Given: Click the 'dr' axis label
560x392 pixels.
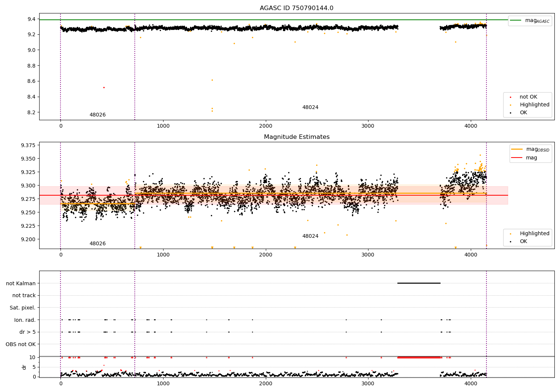Looking at the screenshot, I should pos(24,367).
